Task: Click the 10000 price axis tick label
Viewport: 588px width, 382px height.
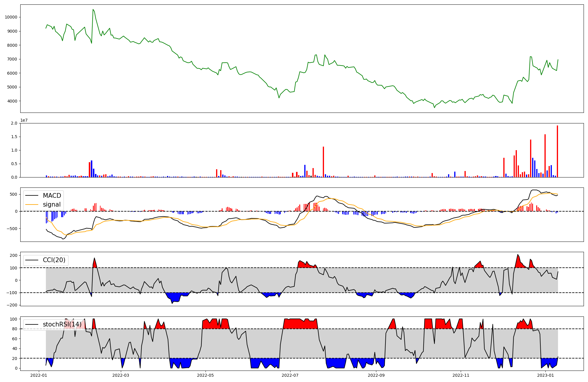Action: click(x=11, y=17)
